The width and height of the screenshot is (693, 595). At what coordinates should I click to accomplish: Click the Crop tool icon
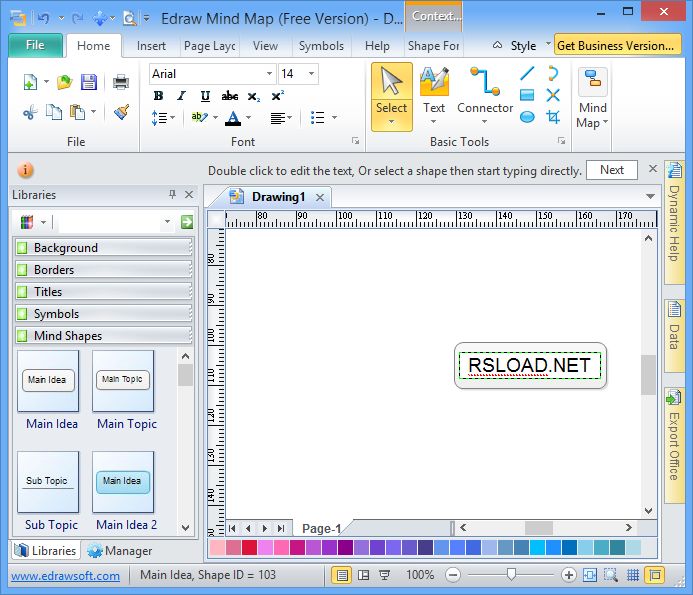(553, 117)
